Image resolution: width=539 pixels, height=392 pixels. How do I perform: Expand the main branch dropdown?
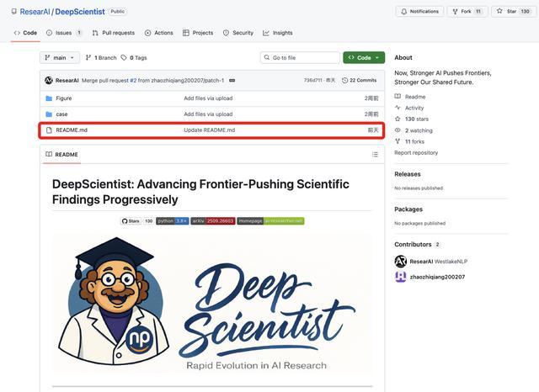tap(60, 58)
